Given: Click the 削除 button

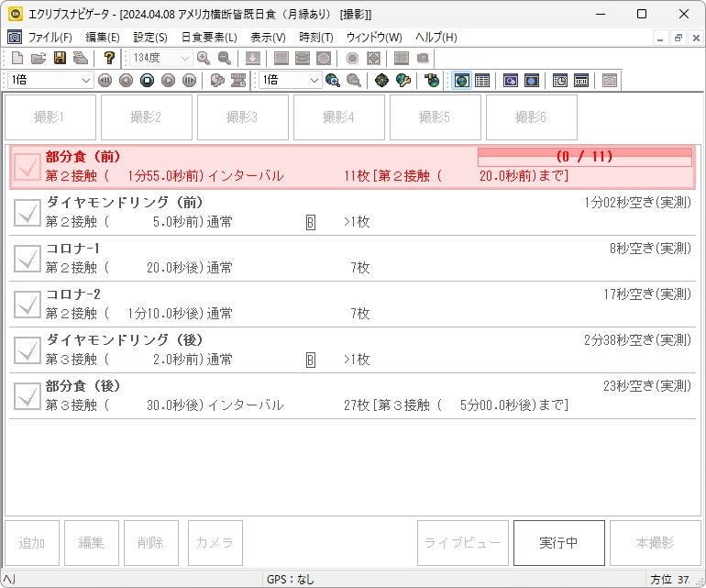Looking at the screenshot, I should (x=151, y=543).
